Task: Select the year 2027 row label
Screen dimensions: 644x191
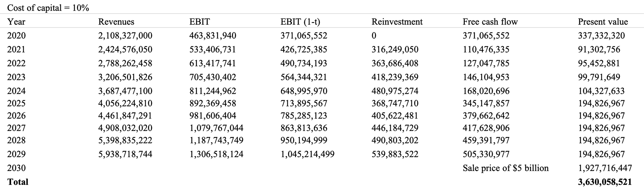Action: click(x=16, y=128)
